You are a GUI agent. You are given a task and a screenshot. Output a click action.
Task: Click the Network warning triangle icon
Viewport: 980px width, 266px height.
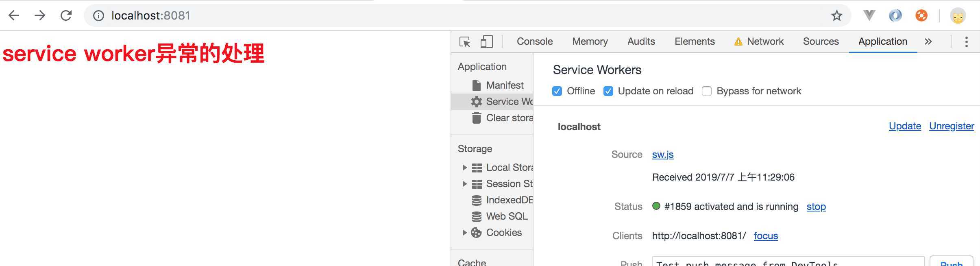tap(738, 41)
